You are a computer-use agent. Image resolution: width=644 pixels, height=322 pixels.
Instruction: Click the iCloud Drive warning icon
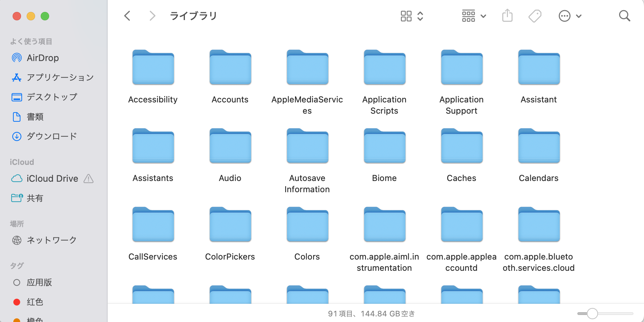tap(89, 179)
